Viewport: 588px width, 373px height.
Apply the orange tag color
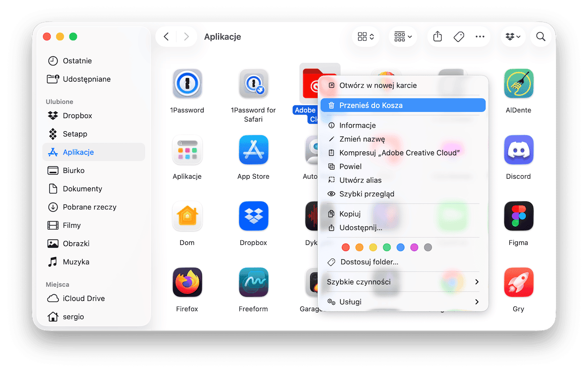pos(359,247)
